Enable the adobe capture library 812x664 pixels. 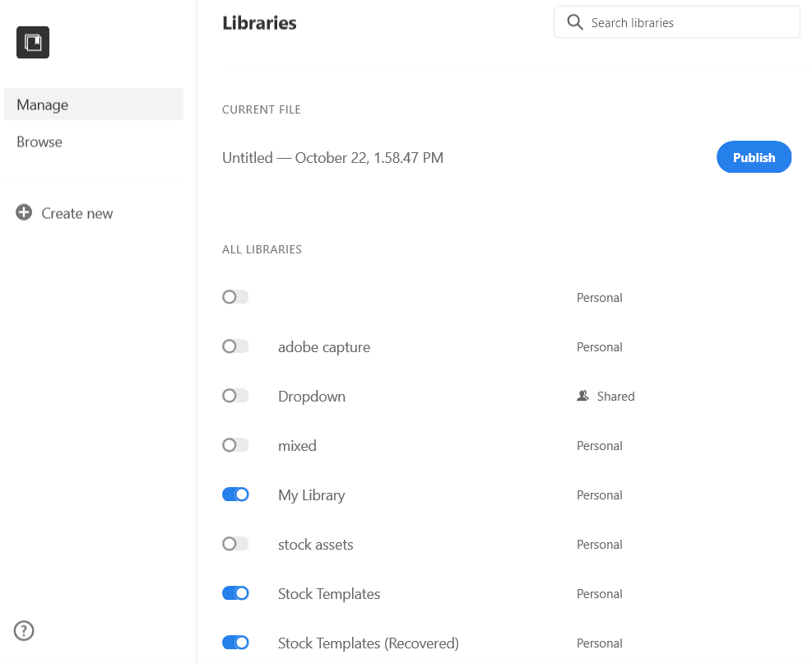235,346
